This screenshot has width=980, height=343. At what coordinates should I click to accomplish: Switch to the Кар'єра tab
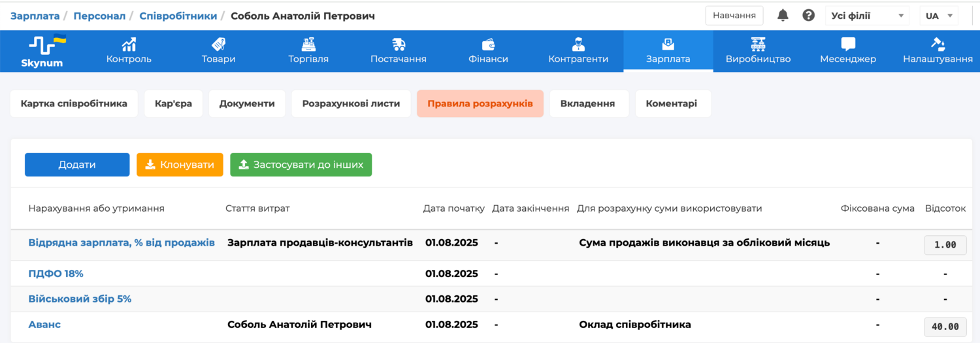pos(173,103)
